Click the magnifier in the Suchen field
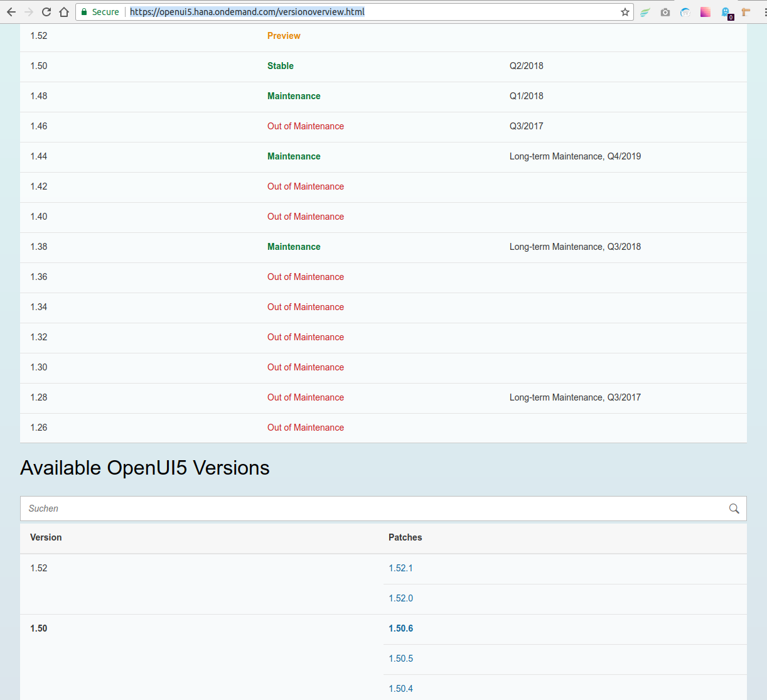 tap(734, 509)
